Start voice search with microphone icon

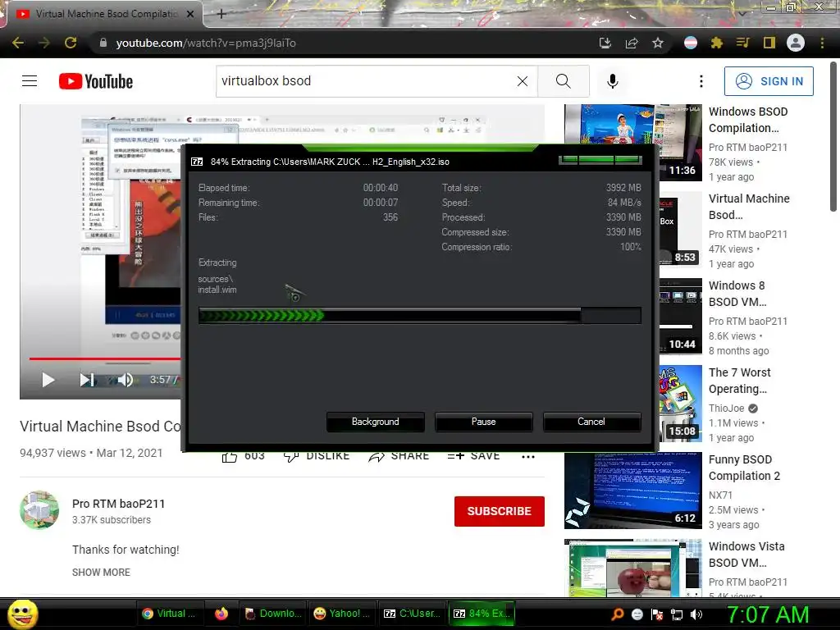click(613, 81)
